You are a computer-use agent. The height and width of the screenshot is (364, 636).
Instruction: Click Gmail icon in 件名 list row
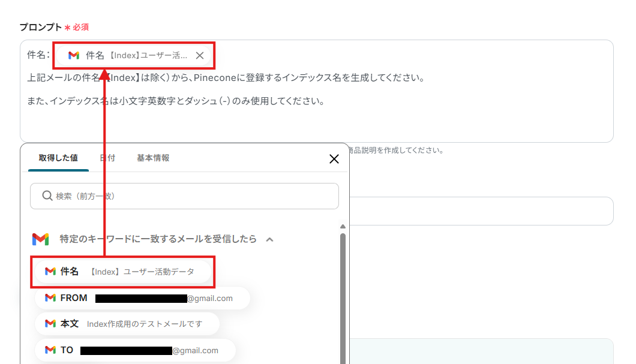[x=50, y=271]
